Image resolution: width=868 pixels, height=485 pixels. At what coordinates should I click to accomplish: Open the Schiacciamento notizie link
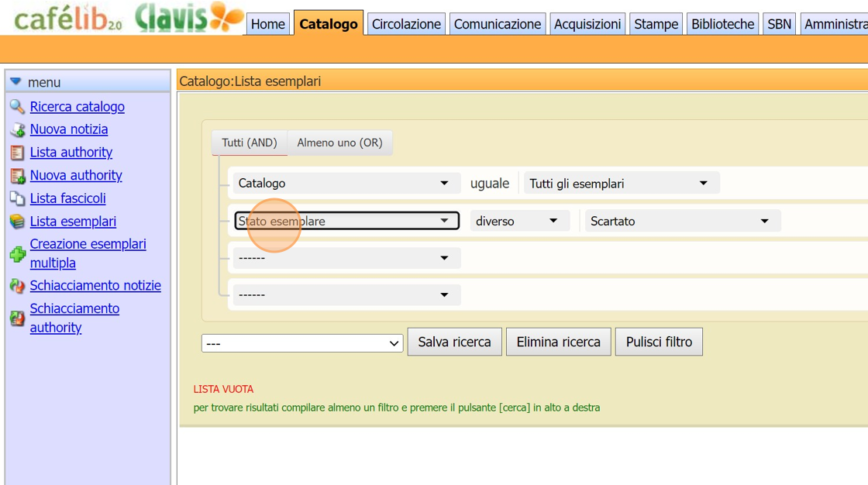[95, 286]
